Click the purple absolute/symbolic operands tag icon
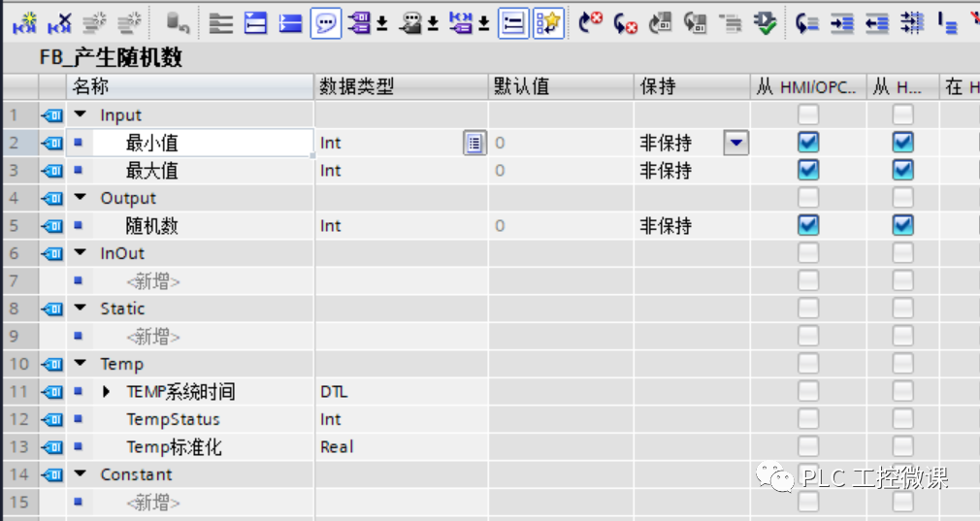980x521 pixels. point(359,23)
